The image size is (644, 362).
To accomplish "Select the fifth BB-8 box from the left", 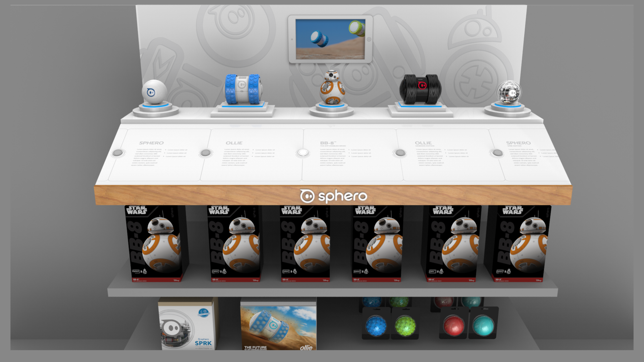I will point(452,243).
